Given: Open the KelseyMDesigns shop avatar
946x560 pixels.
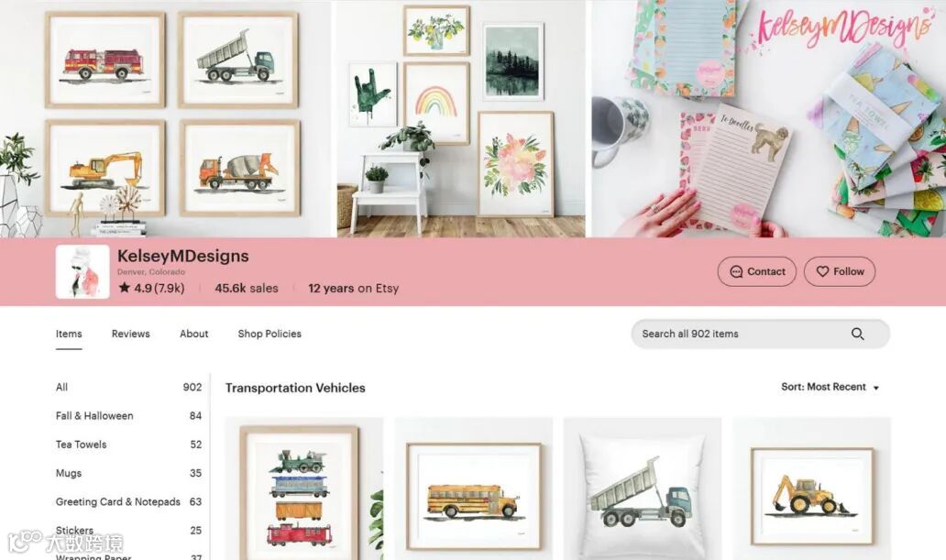Looking at the screenshot, I should pyautogui.click(x=82, y=271).
